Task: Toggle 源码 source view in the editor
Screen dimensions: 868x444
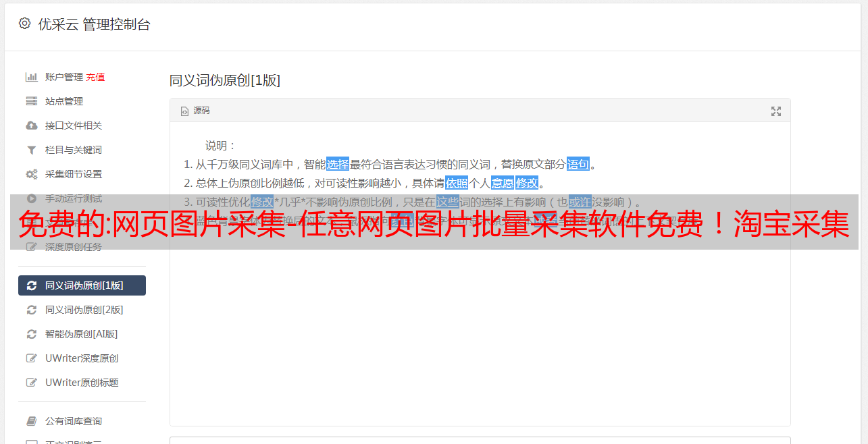Action: point(195,111)
